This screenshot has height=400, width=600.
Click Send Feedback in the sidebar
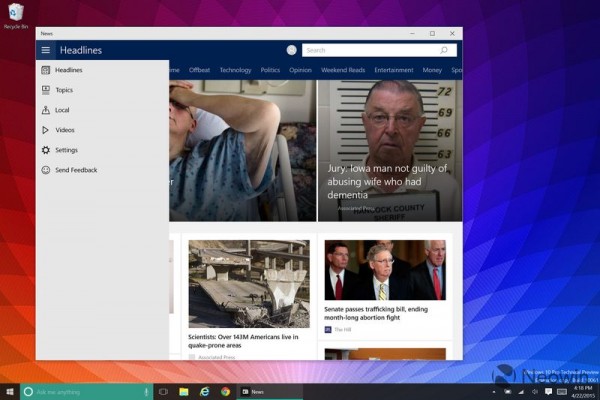[76, 170]
